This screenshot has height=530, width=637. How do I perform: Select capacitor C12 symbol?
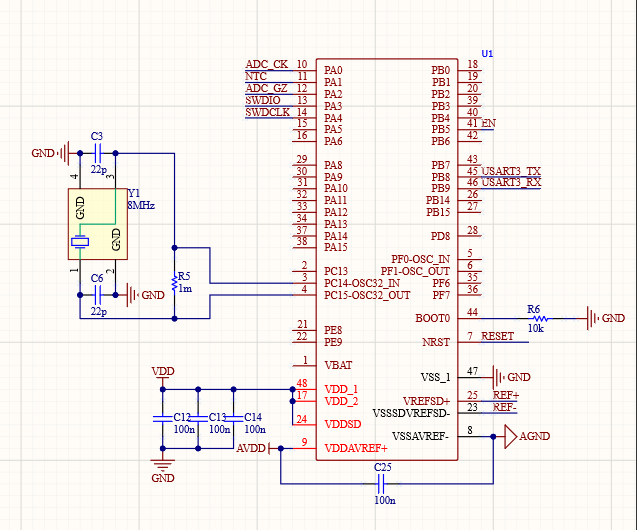point(162,418)
